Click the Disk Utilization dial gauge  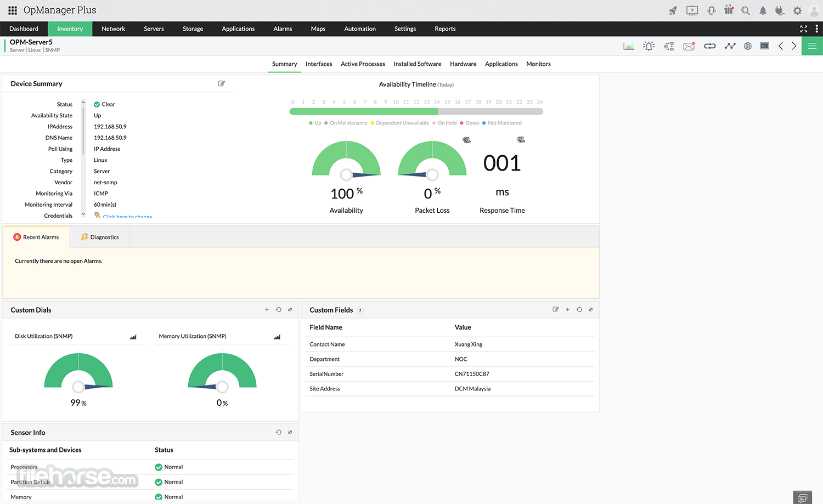pyautogui.click(x=78, y=373)
